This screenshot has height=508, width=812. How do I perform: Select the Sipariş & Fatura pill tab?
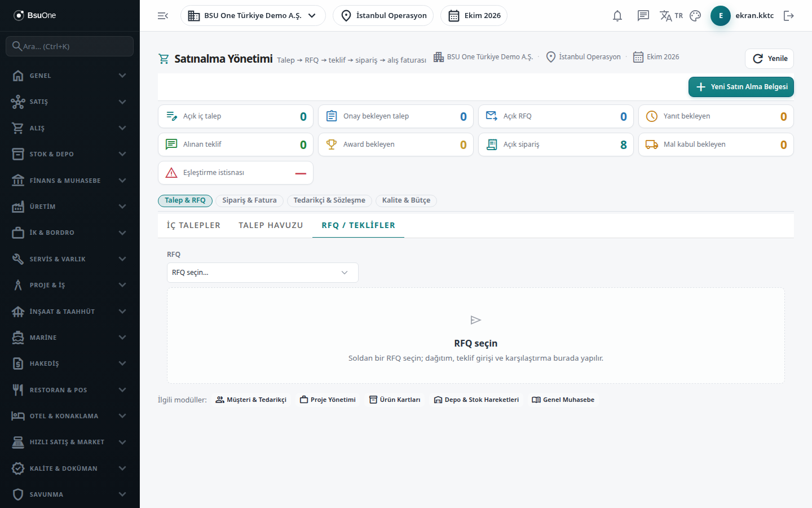(x=249, y=200)
